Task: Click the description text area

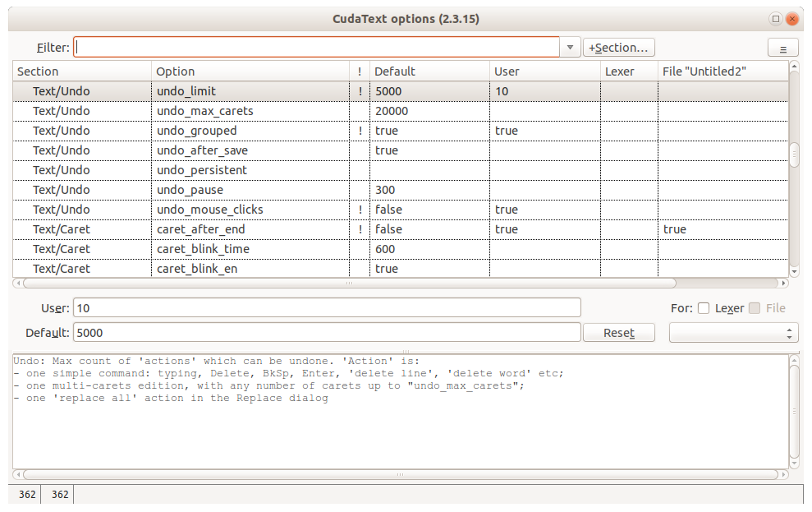Action: 401,412
